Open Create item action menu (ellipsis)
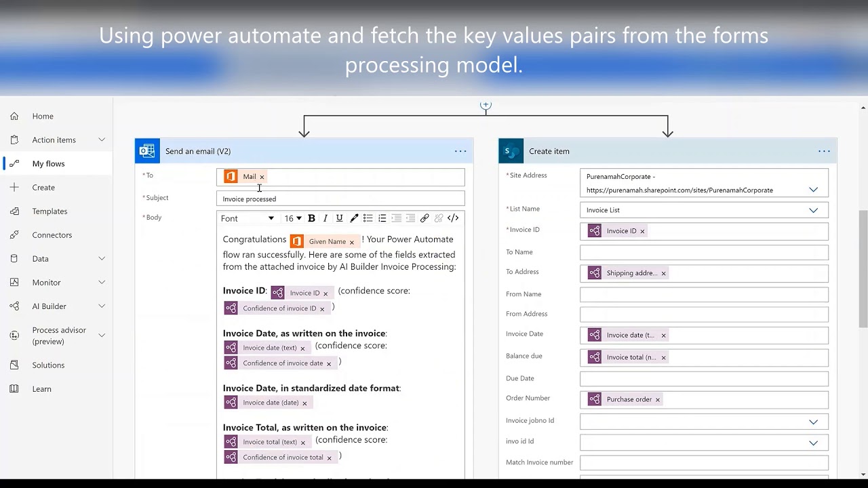 pos(824,151)
